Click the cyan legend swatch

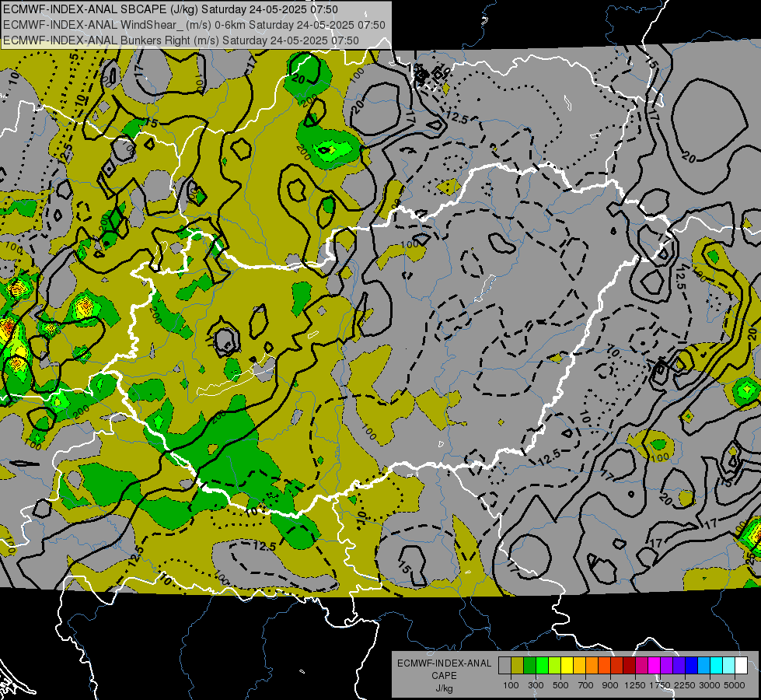click(717, 666)
